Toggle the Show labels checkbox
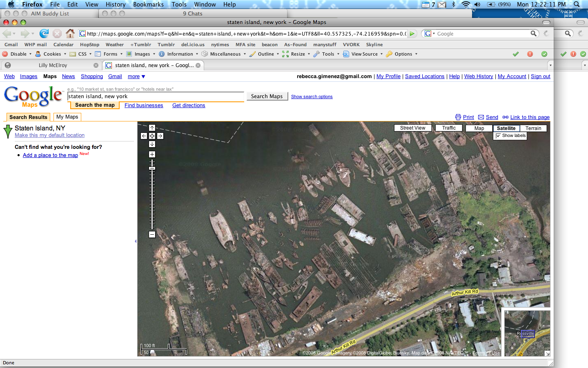The image size is (588, 368). [498, 136]
